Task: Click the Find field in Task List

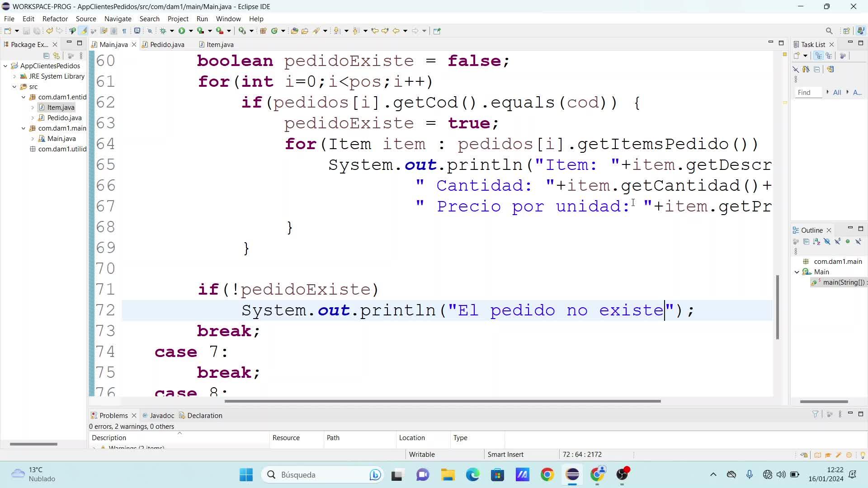Action: [x=808, y=92]
